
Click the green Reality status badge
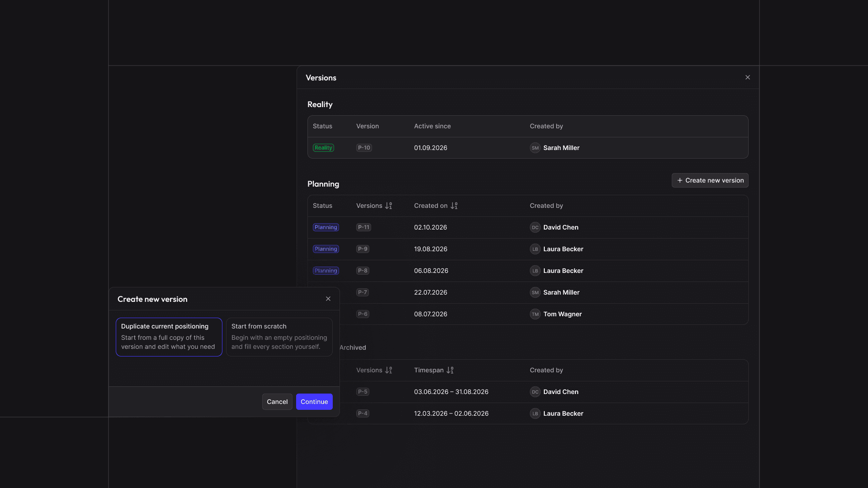point(323,148)
